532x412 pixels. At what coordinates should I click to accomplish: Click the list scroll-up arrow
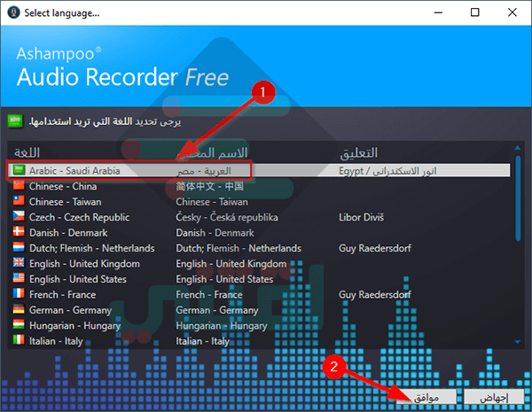518,147
